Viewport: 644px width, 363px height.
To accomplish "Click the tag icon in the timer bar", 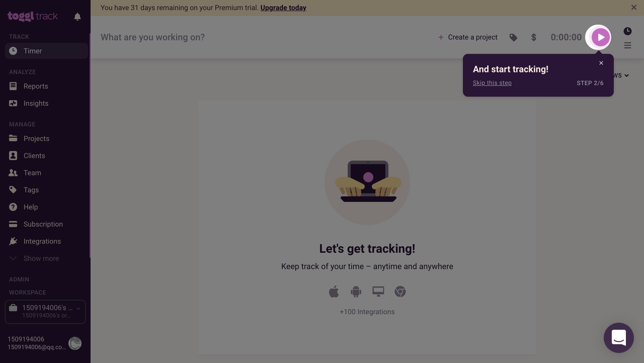I will click(x=513, y=37).
